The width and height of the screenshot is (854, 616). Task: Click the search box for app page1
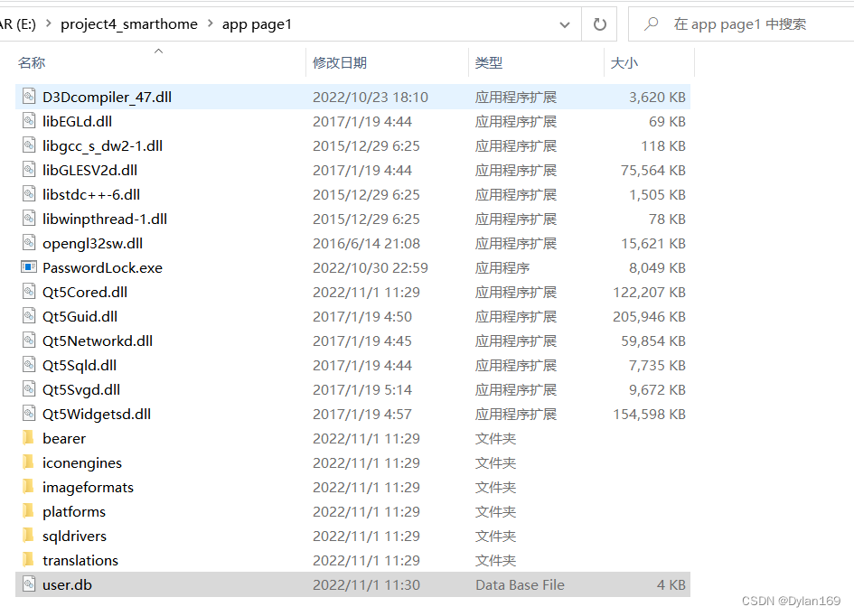741,24
